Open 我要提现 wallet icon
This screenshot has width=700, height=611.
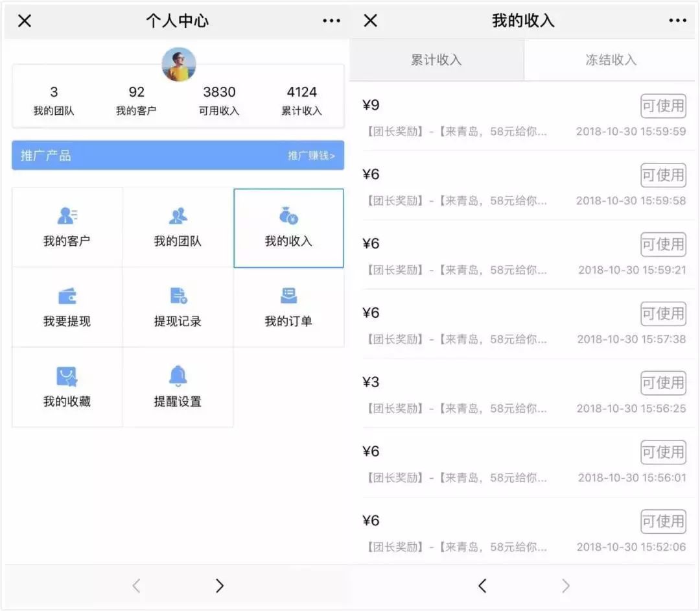click(x=67, y=307)
